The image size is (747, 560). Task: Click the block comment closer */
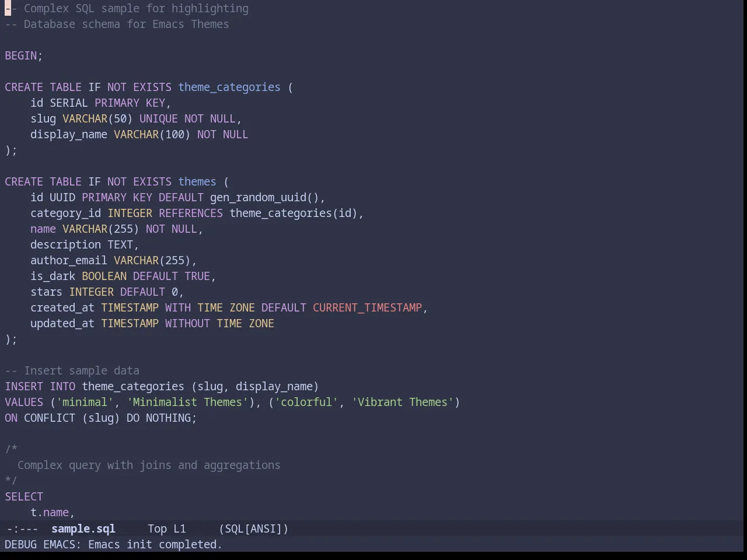tap(11, 481)
